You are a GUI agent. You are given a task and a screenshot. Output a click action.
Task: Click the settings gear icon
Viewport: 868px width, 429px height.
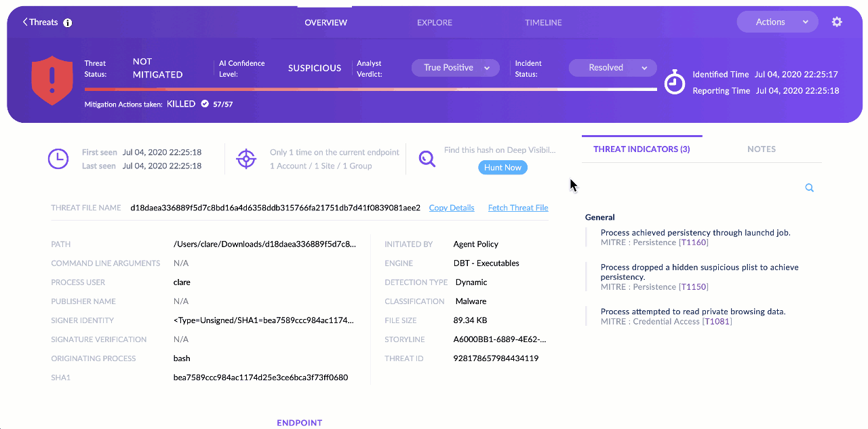coord(837,22)
